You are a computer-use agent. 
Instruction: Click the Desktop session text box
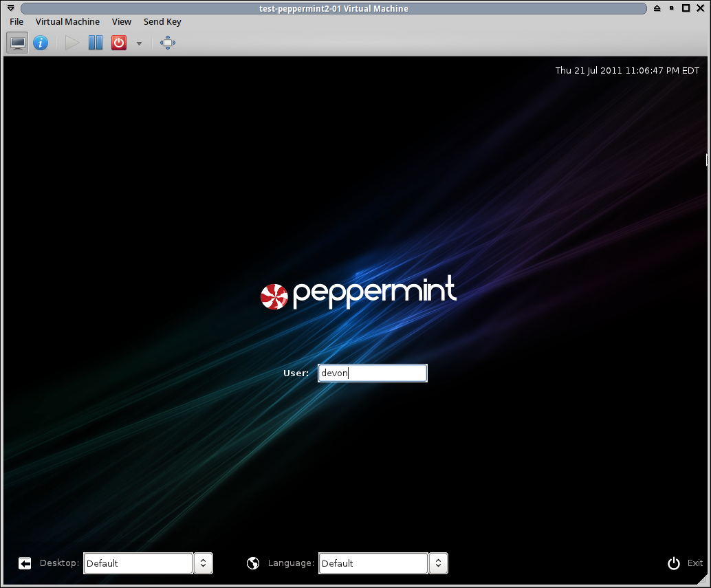click(x=138, y=563)
